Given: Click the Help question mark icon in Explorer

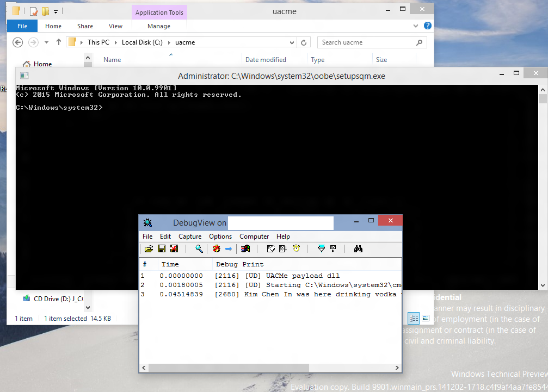Looking at the screenshot, I should (x=428, y=26).
